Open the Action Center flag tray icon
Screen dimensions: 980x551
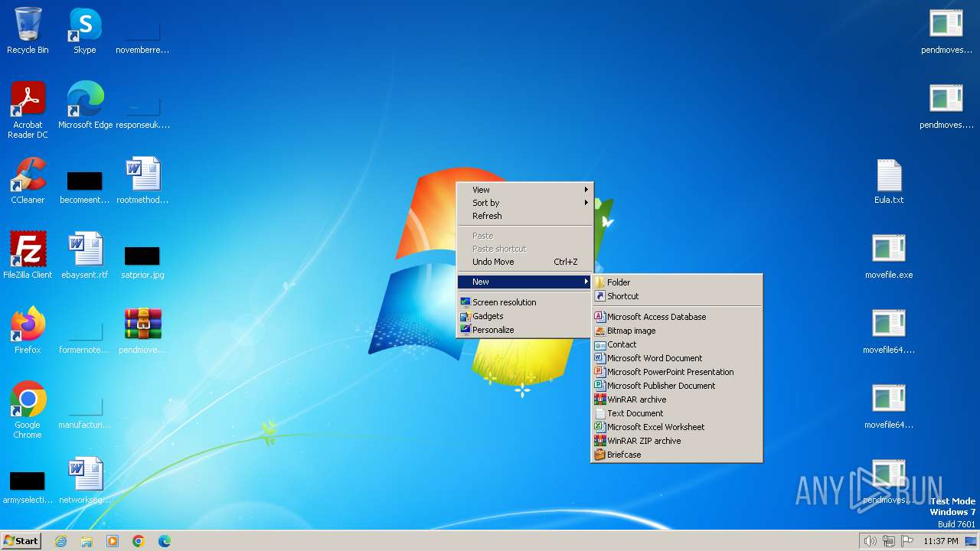[x=907, y=541]
